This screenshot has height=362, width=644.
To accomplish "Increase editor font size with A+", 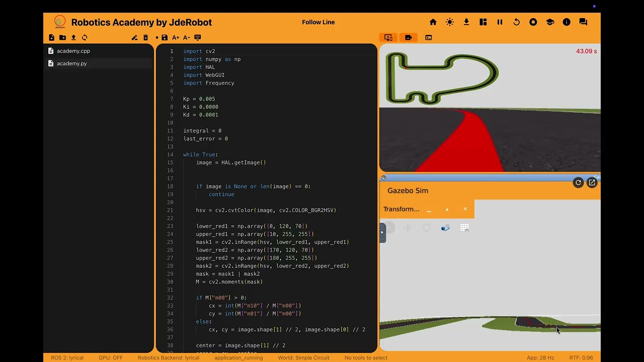I will [x=176, y=38].
